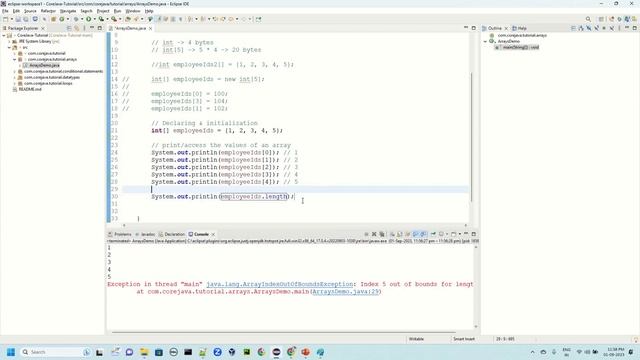Select com.corejava.tutorial.loops package
The width and height of the screenshot is (640, 360).
48,83
